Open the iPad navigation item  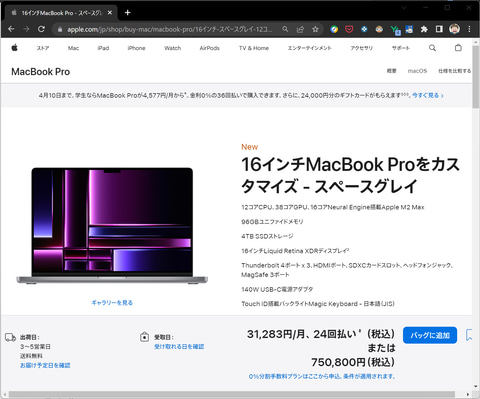click(x=103, y=48)
